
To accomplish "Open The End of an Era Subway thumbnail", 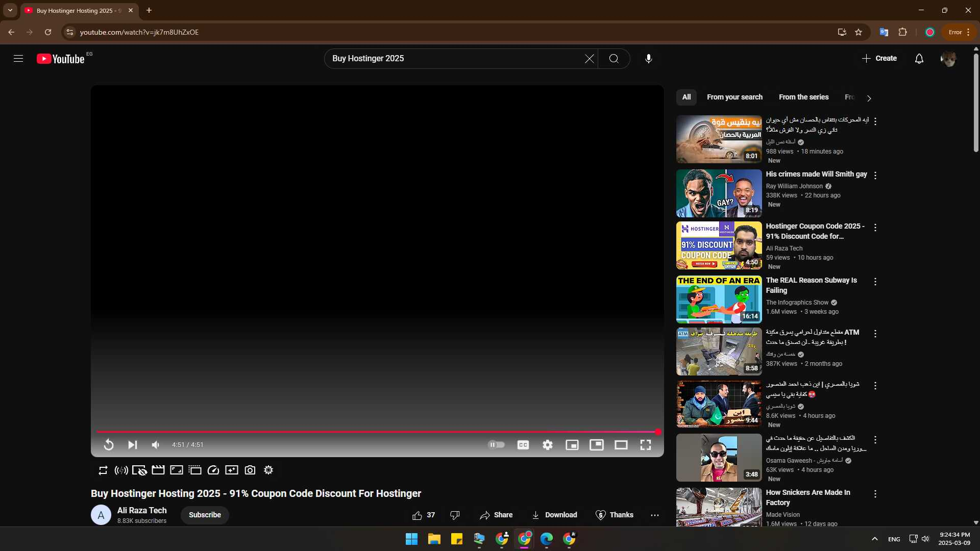I will pyautogui.click(x=719, y=299).
